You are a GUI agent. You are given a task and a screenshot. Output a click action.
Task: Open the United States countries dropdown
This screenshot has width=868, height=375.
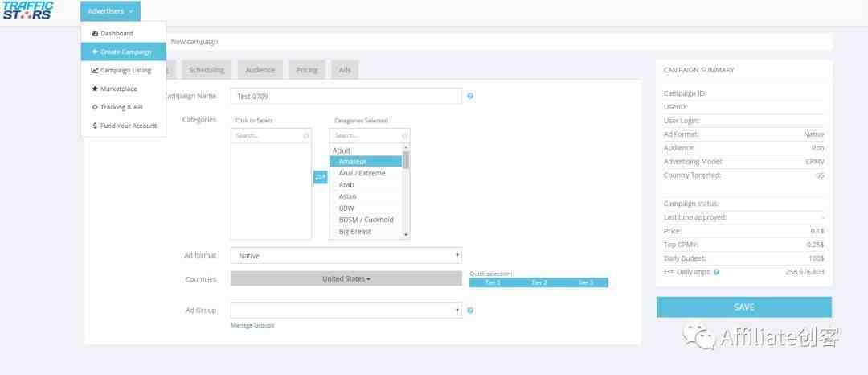tap(346, 278)
